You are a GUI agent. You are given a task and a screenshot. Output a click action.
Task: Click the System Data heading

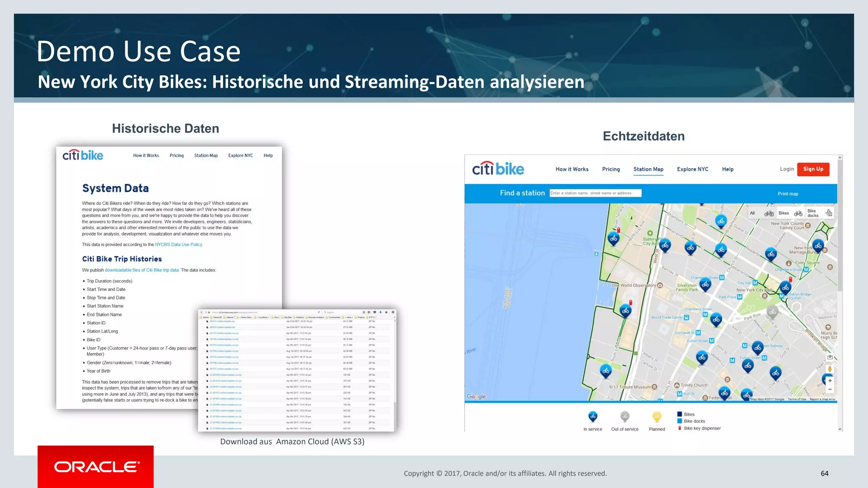pos(115,188)
